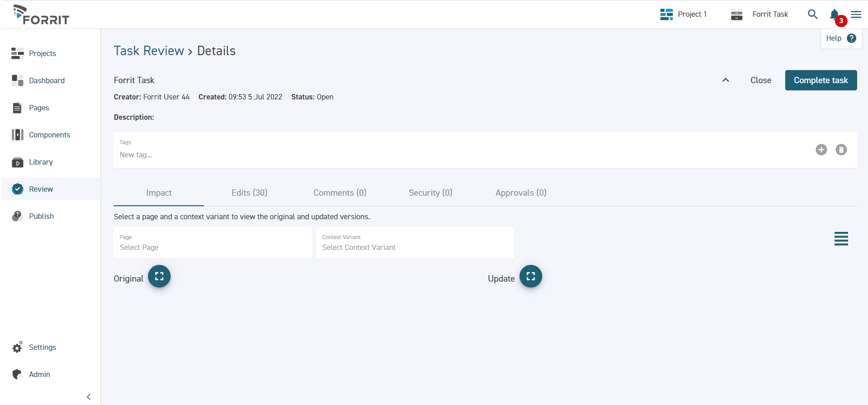Click the Close button
Screen dimensions: 868x405
[x=760, y=80]
